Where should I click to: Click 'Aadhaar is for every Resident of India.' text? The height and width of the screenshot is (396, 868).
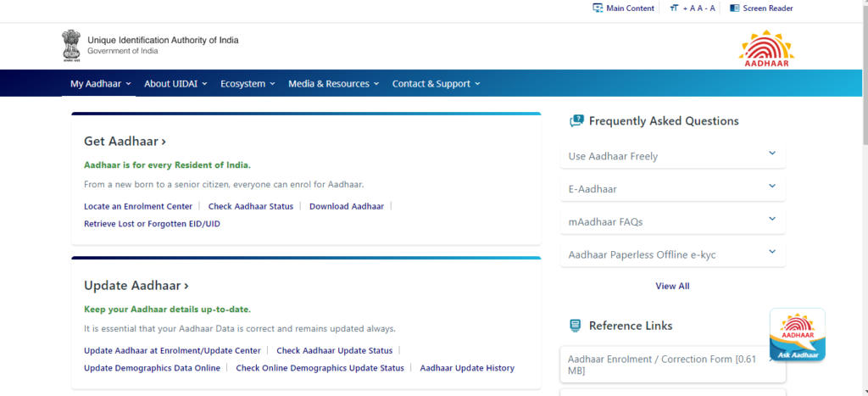pyautogui.click(x=167, y=165)
